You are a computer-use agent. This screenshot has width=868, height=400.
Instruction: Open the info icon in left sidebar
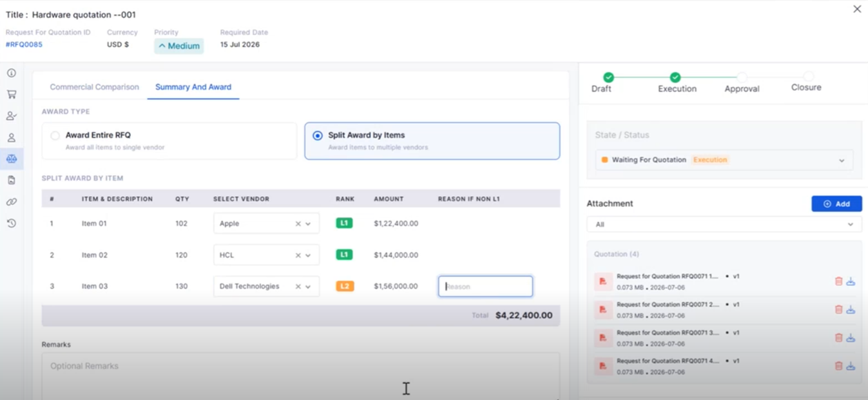(11, 73)
